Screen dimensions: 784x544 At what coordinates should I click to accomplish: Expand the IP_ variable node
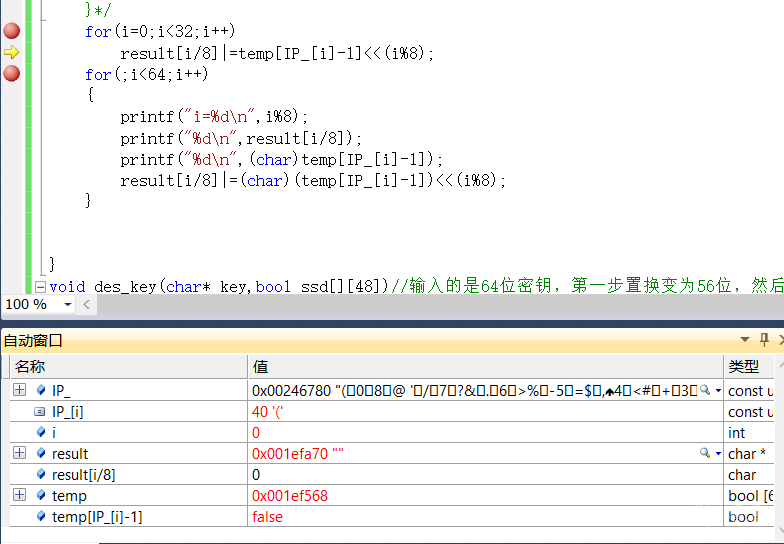click(x=19, y=390)
